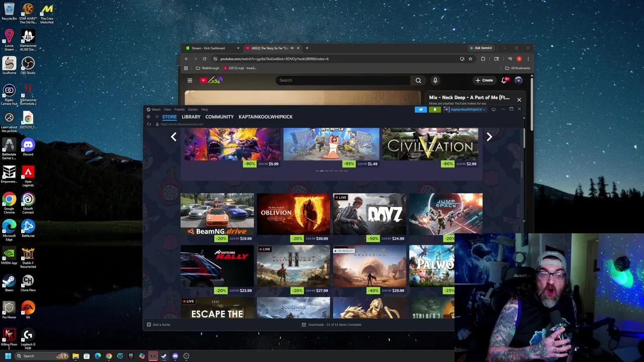This screenshot has width=644, height=362.
Task: Open the OBS Studio desktop shortcut
Action: click(28, 66)
